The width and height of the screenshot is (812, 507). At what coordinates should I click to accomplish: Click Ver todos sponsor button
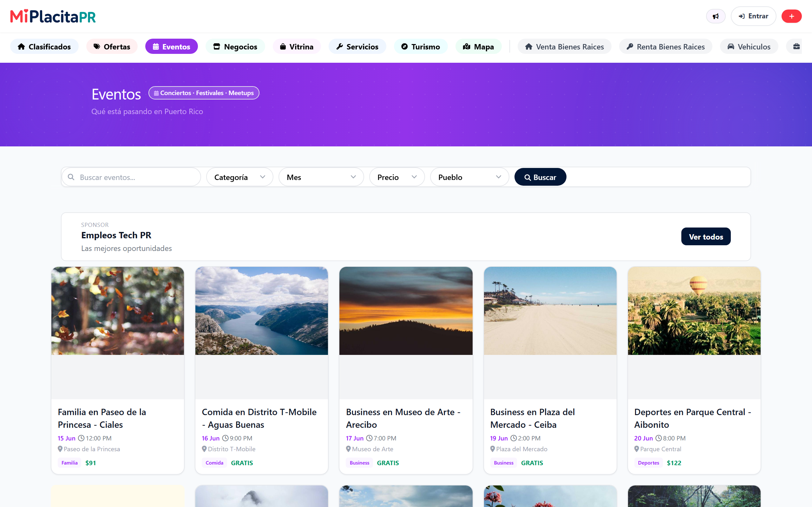(x=706, y=236)
